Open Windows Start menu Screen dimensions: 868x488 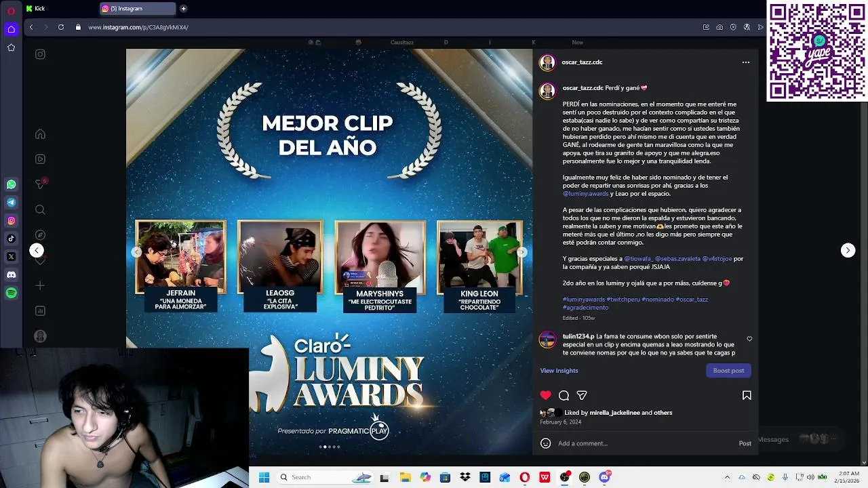(x=264, y=477)
